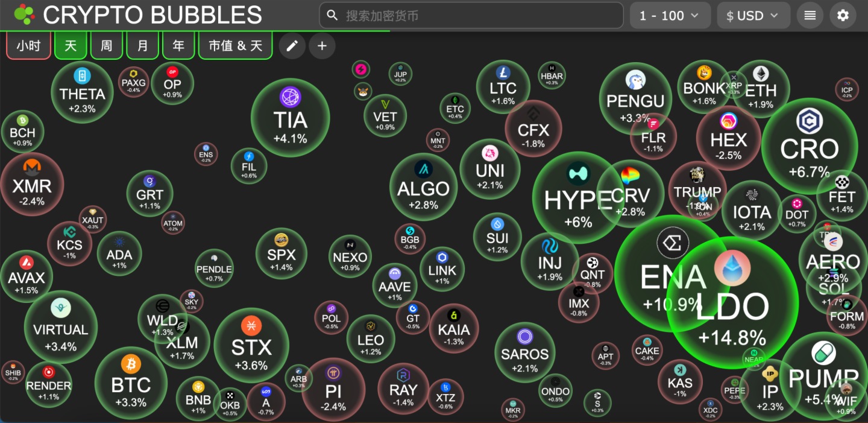Toggle the 月 (month) timeframe
Screen dimensions: 868x423
(x=143, y=46)
